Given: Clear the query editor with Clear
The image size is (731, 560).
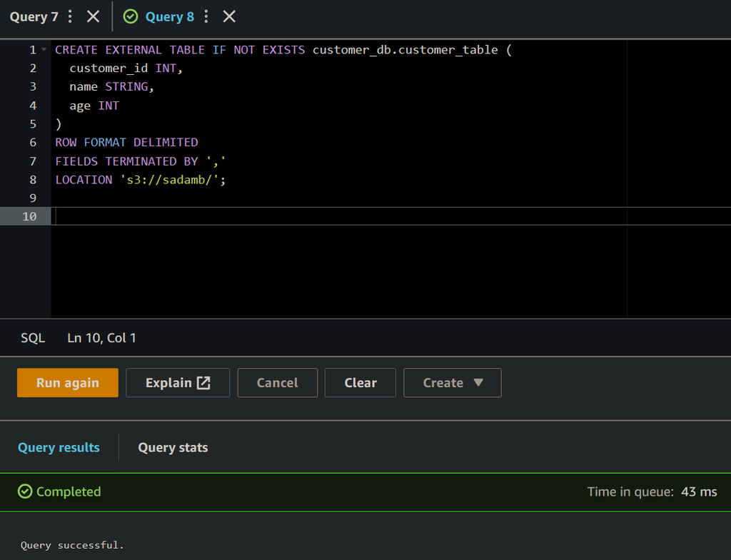Looking at the screenshot, I should coord(360,383).
